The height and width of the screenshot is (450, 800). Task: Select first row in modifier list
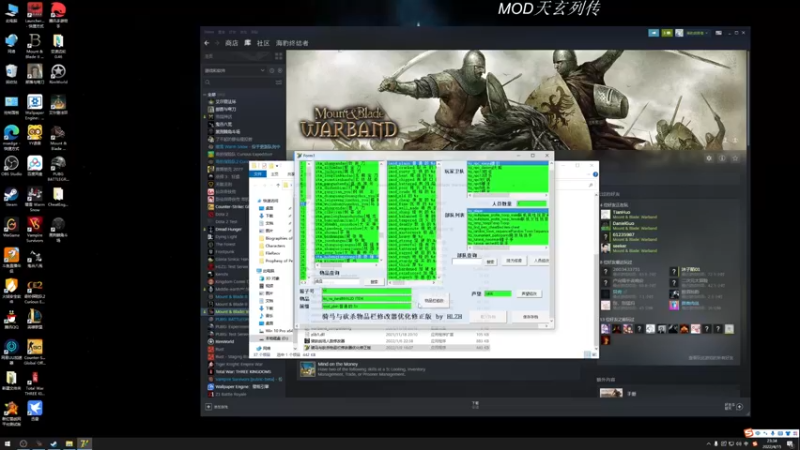pos(411,163)
